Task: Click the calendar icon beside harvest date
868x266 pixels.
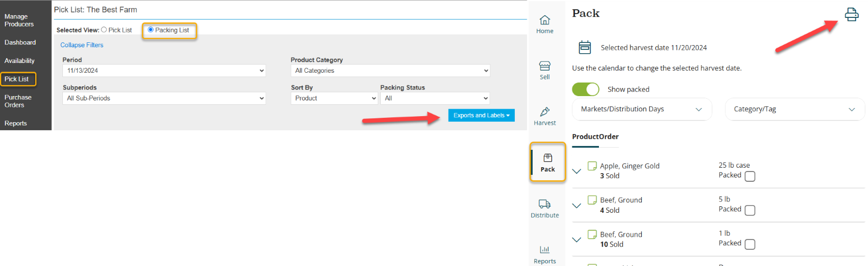Action: [x=585, y=47]
